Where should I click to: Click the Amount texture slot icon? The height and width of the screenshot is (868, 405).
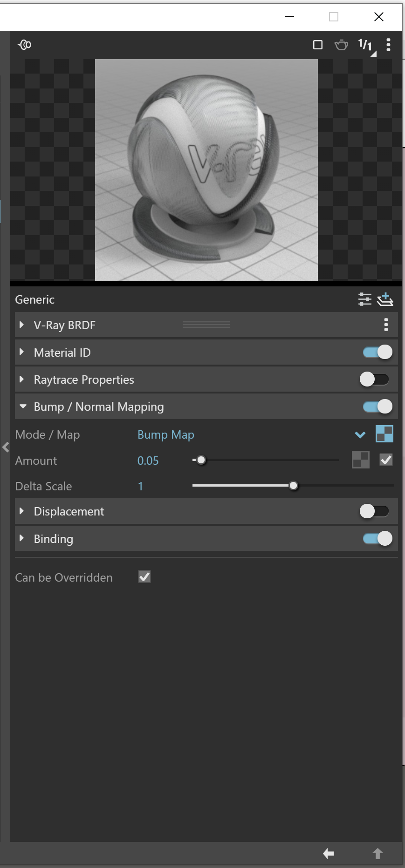pyautogui.click(x=361, y=460)
